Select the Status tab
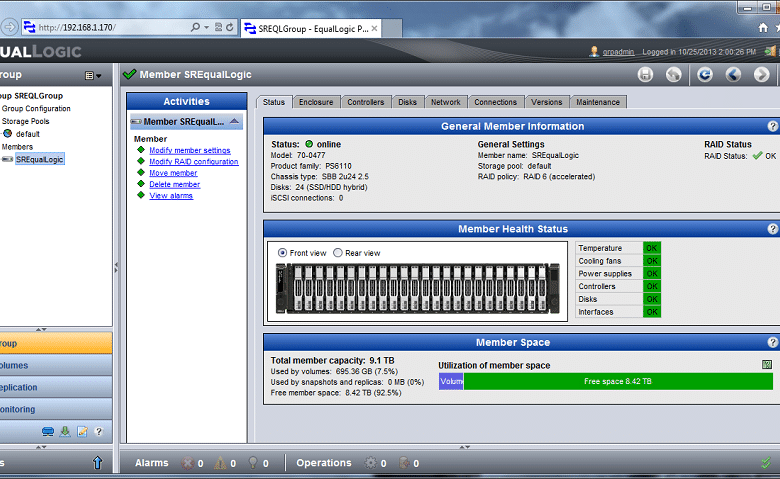 (x=274, y=102)
